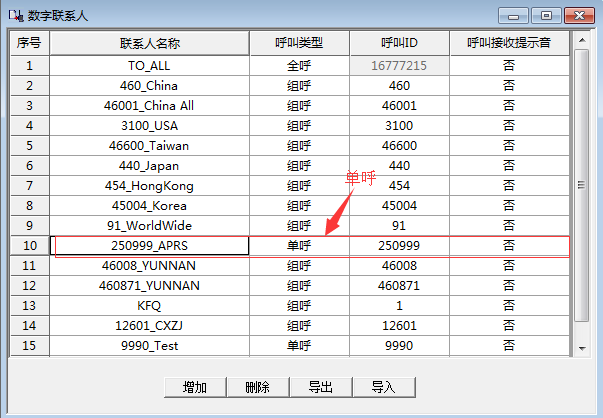The width and height of the screenshot is (603, 418).
Task: Toggle receive tone cell for 460_China row
Action: coord(508,86)
